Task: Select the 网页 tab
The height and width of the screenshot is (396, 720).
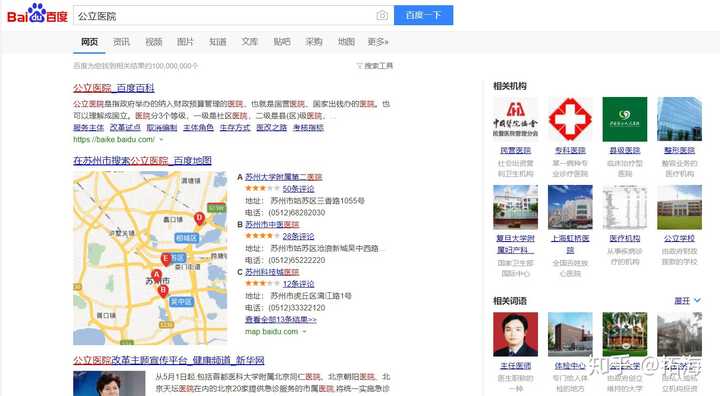Action: tap(90, 42)
